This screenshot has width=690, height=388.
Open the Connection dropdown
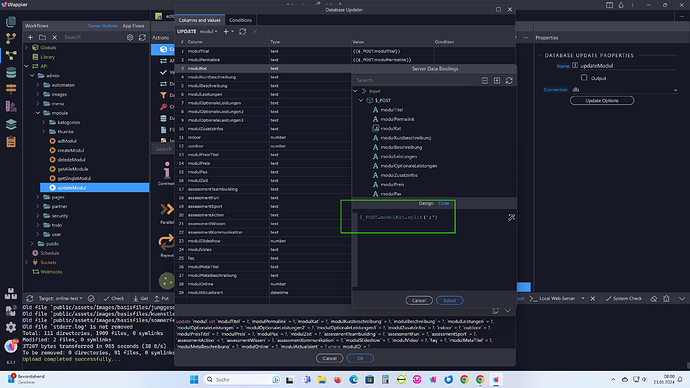pyautogui.click(x=625, y=90)
